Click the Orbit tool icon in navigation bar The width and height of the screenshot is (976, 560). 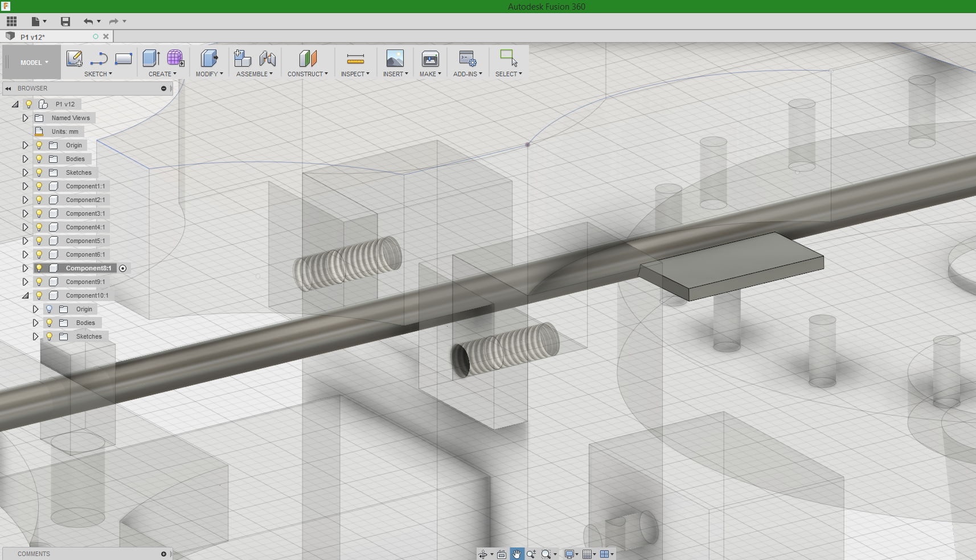(483, 554)
